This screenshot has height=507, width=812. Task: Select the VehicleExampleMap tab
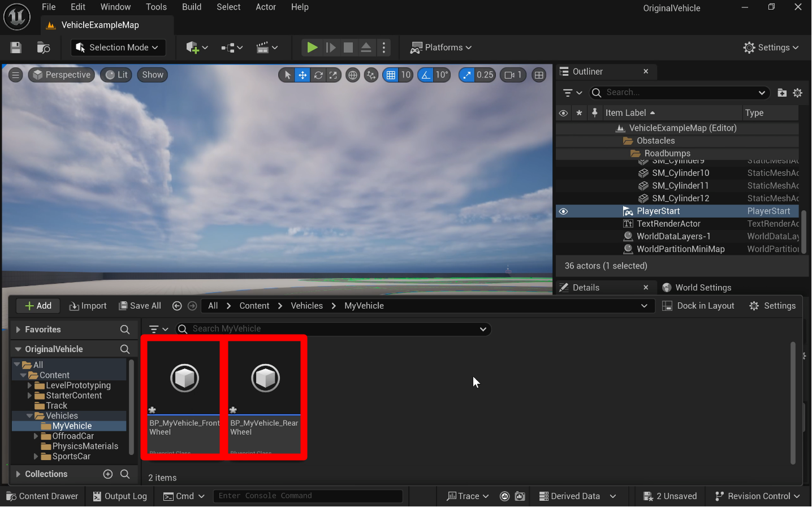[107, 25]
